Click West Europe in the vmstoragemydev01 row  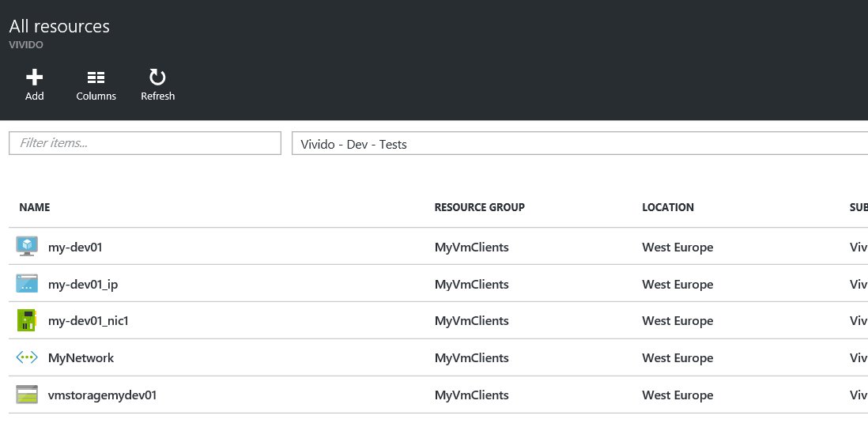click(x=677, y=395)
